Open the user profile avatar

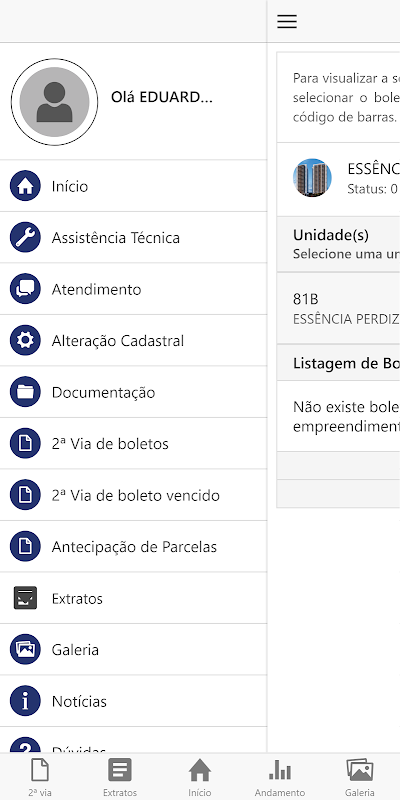pyautogui.click(x=55, y=102)
